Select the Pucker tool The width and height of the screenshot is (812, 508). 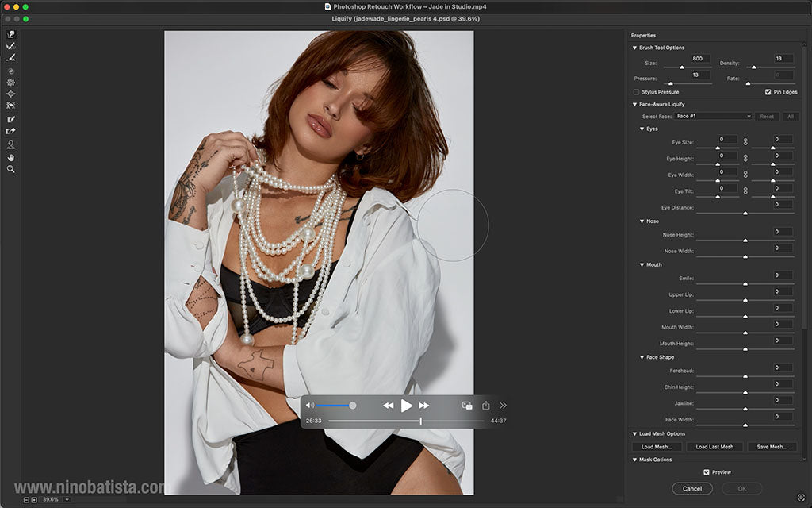[11, 83]
